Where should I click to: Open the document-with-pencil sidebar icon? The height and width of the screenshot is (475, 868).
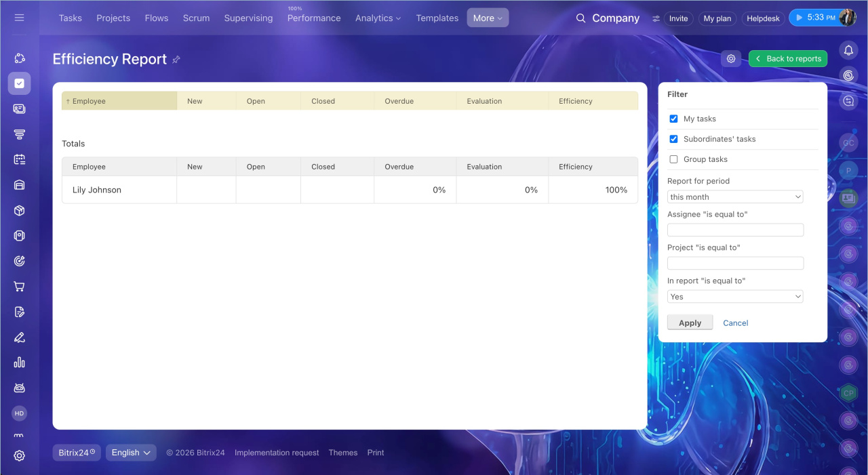click(x=19, y=312)
